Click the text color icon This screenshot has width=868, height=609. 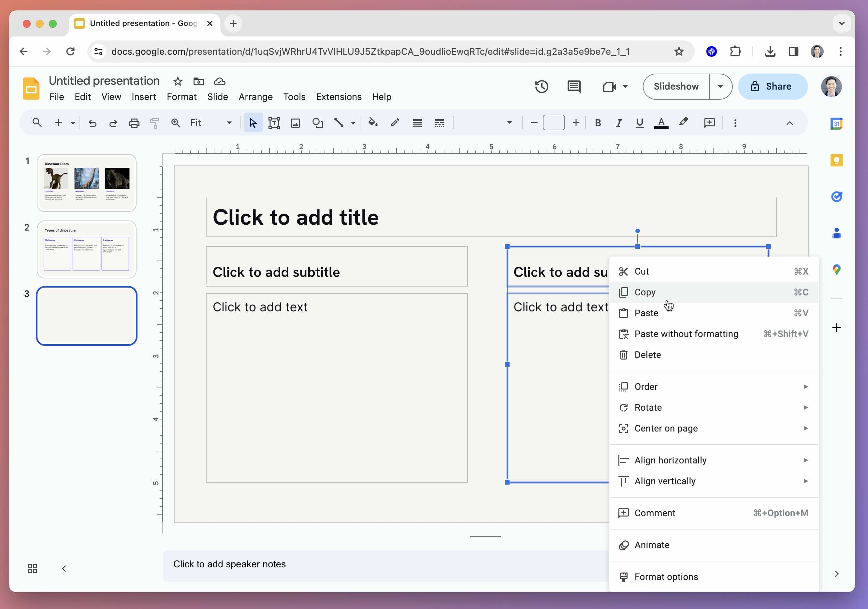click(661, 123)
